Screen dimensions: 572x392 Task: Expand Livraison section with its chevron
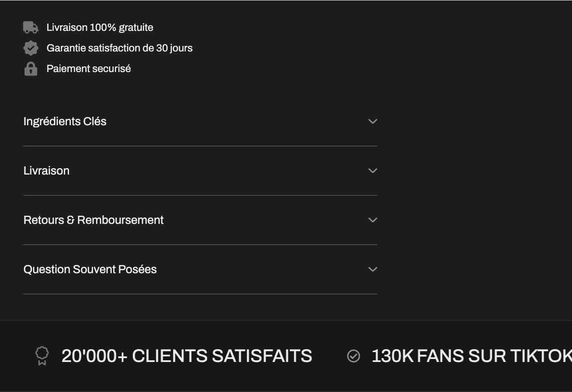tap(373, 171)
